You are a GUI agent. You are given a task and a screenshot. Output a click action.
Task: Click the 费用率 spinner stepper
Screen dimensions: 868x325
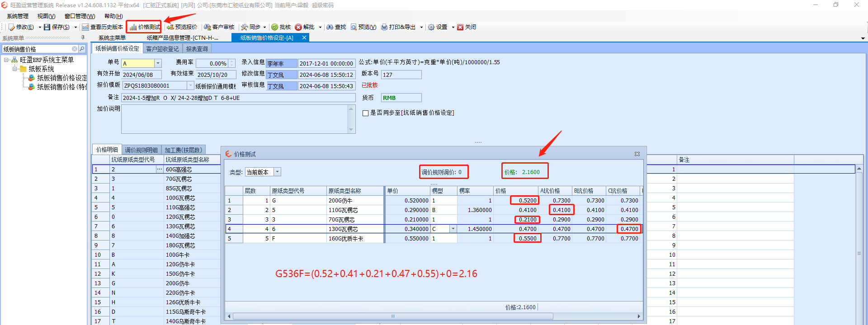coord(232,63)
